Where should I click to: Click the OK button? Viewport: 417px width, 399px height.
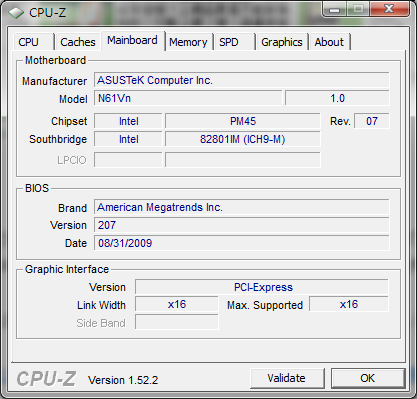tap(368, 378)
